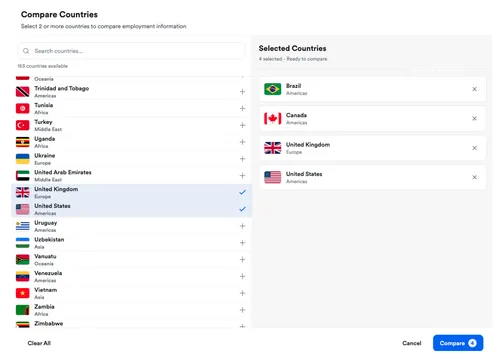504x362 pixels.
Task: Click the Canada flag in Selected Countries
Action: coord(273,118)
